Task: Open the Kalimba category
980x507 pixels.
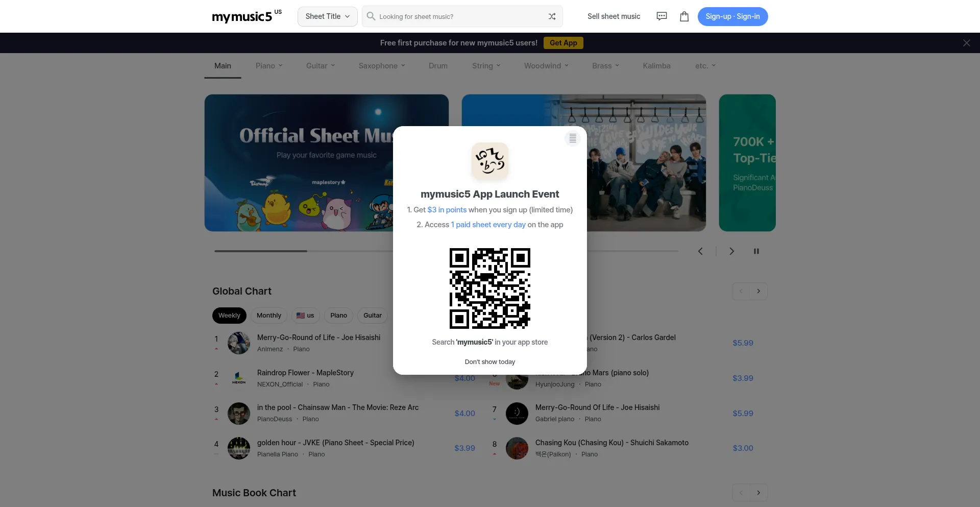Action: coord(656,66)
